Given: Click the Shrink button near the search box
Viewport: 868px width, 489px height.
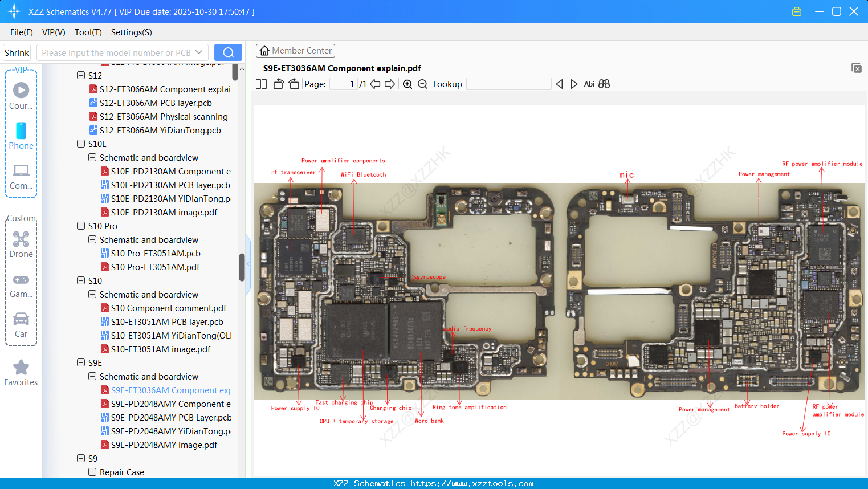Looking at the screenshot, I should click(17, 52).
